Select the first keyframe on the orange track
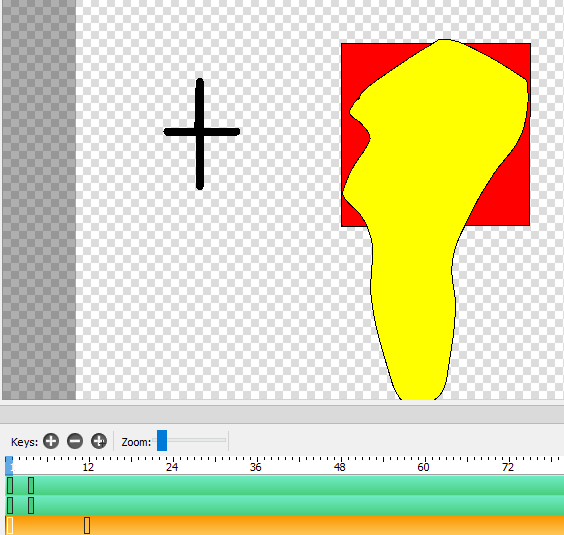564x535 pixels. [x=10, y=526]
